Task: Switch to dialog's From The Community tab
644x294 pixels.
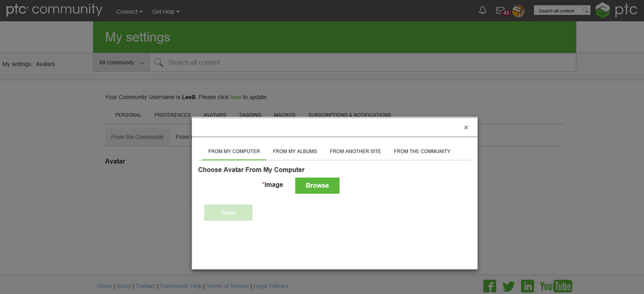Action: (422, 152)
